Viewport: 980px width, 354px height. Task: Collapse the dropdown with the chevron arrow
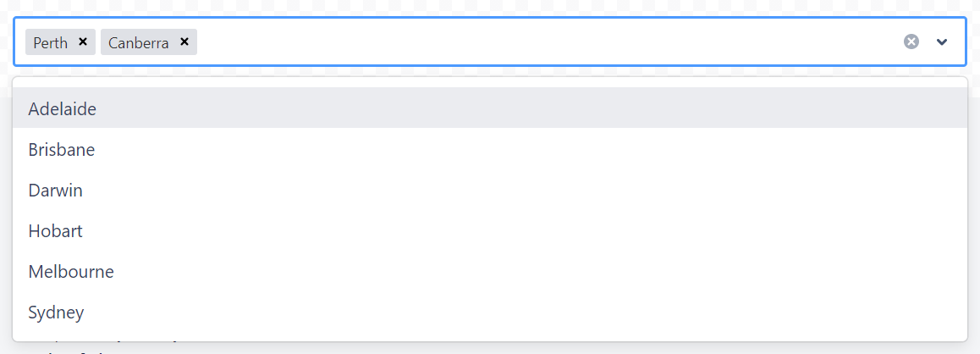click(x=942, y=41)
